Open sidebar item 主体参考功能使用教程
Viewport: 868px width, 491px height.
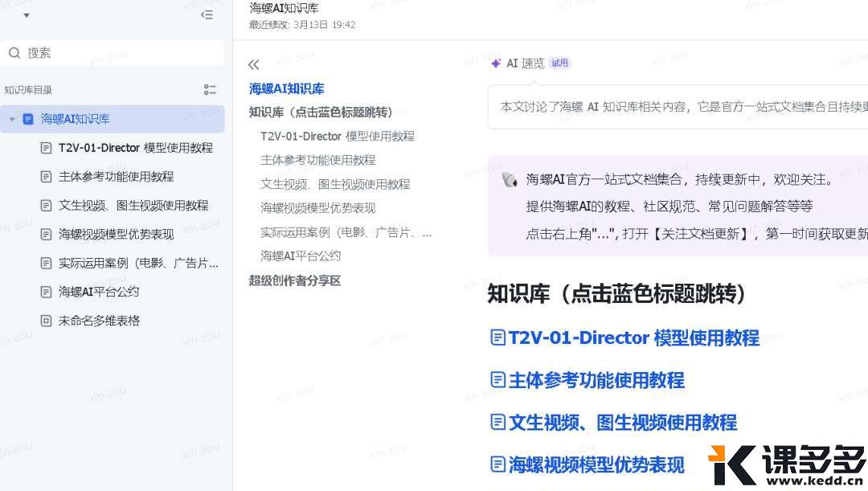pos(117,177)
